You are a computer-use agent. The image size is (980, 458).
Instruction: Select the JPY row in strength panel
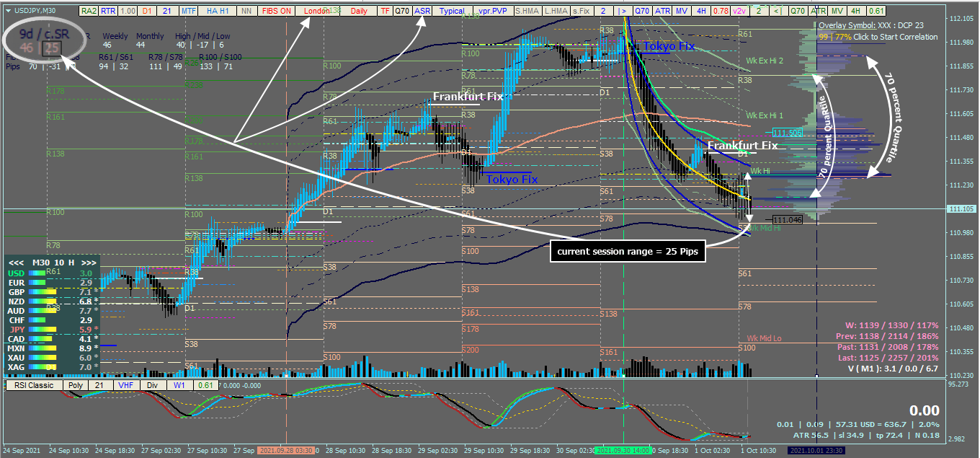(x=52, y=330)
